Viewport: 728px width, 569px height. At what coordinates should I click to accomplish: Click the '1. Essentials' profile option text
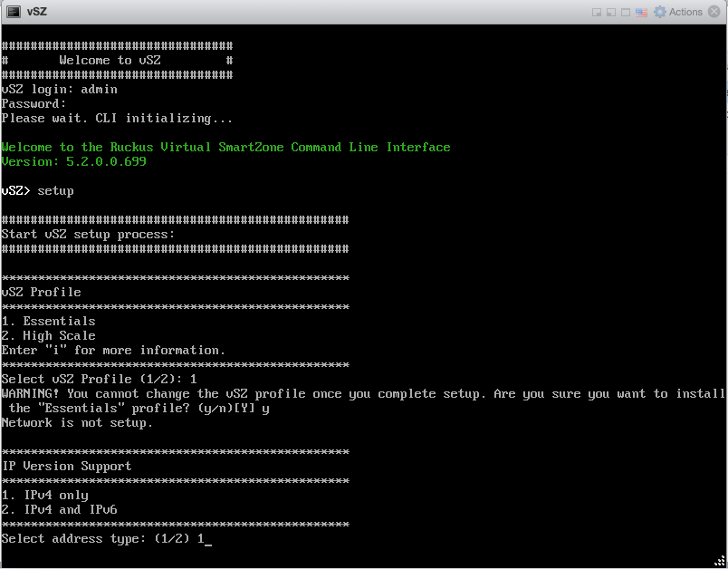48,322
